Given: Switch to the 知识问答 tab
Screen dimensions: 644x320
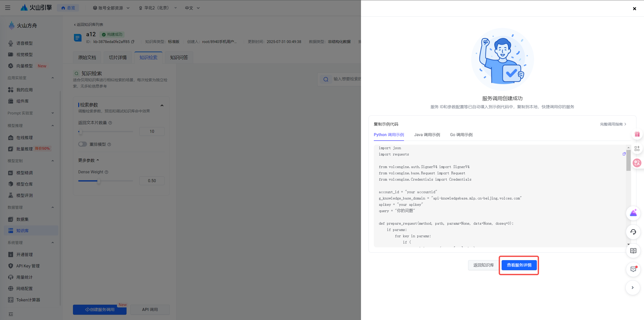Looking at the screenshot, I should click(x=179, y=58).
